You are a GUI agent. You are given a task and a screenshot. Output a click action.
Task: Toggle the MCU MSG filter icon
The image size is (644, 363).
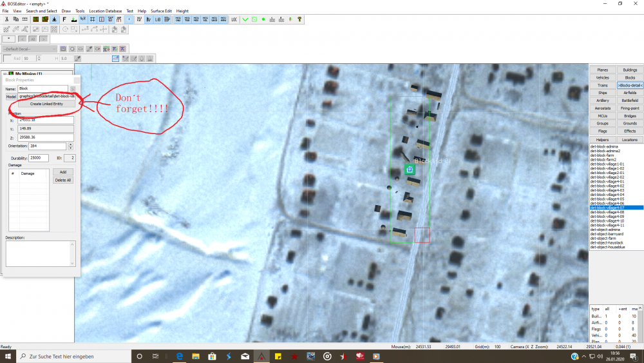[x=196, y=19]
